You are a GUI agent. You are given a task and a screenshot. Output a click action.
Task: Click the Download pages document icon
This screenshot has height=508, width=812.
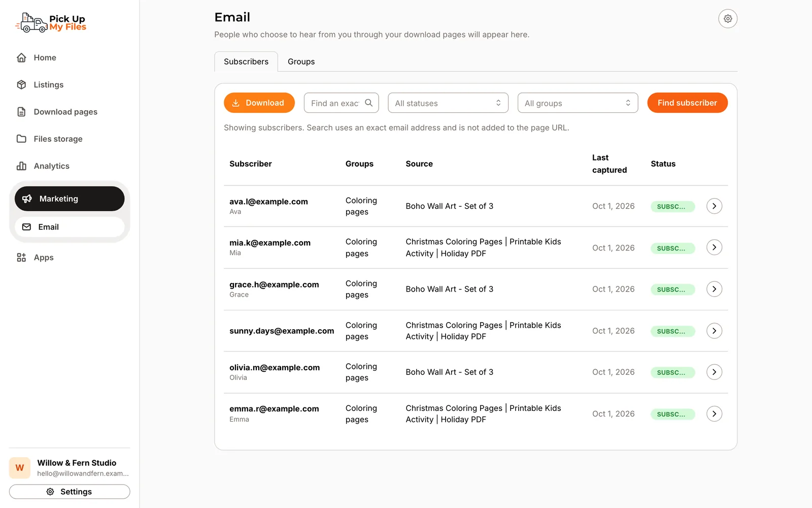(x=21, y=112)
